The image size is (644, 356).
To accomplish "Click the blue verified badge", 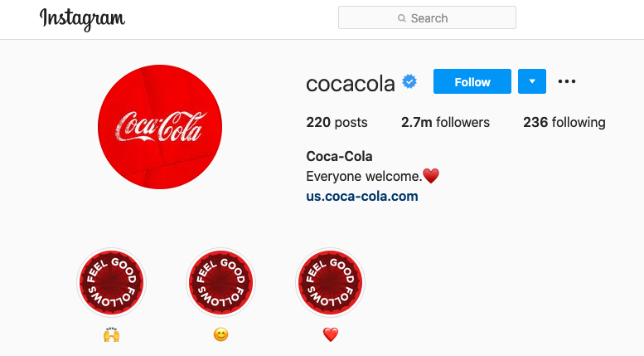I will (409, 81).
